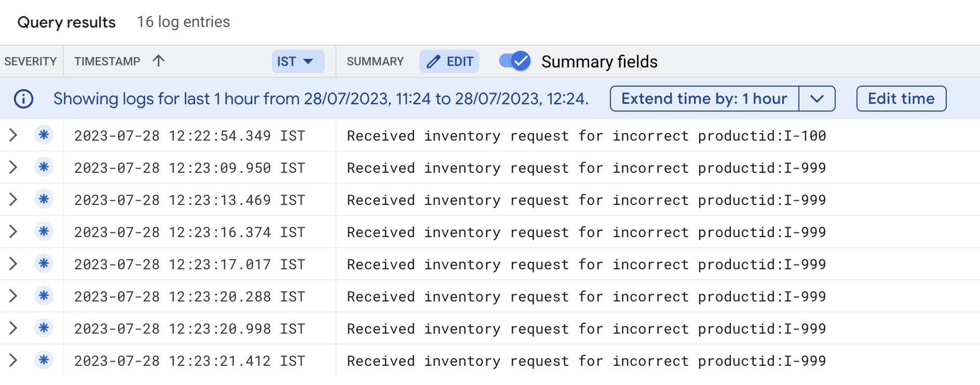Expand the 12:23:20.998 log entry
The height and width of the screenshot is (385, 980).
[13, 328]
